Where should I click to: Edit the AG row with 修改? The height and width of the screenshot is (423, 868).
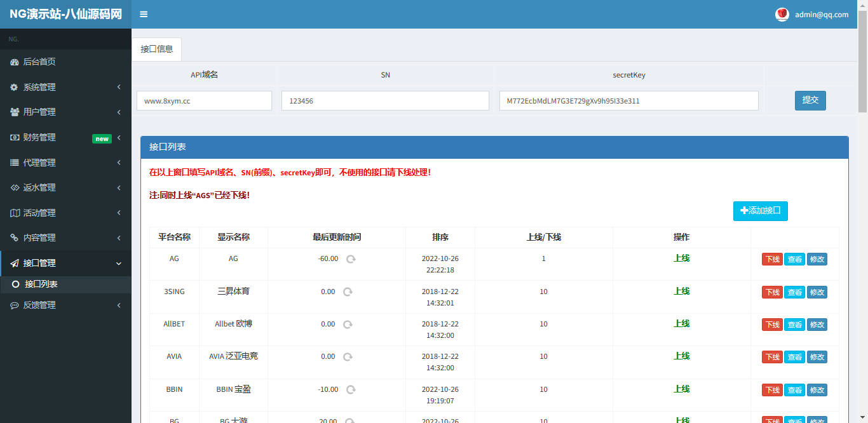817,259
